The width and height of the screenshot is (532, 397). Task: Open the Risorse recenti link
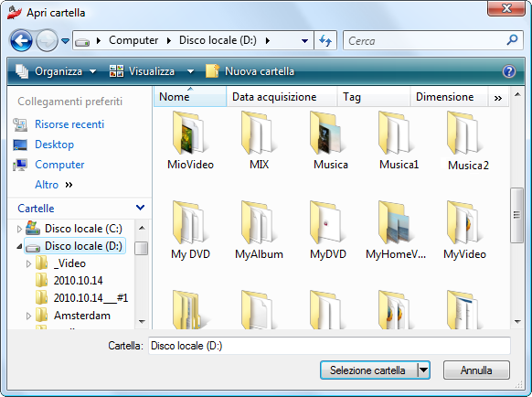tap(69, 124)
